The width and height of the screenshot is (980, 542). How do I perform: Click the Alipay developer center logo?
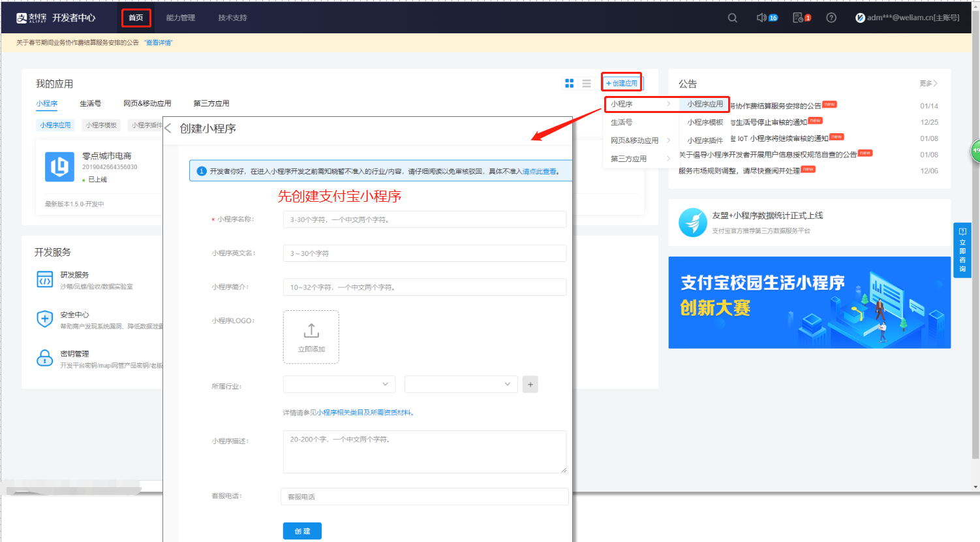coord(56,18)
